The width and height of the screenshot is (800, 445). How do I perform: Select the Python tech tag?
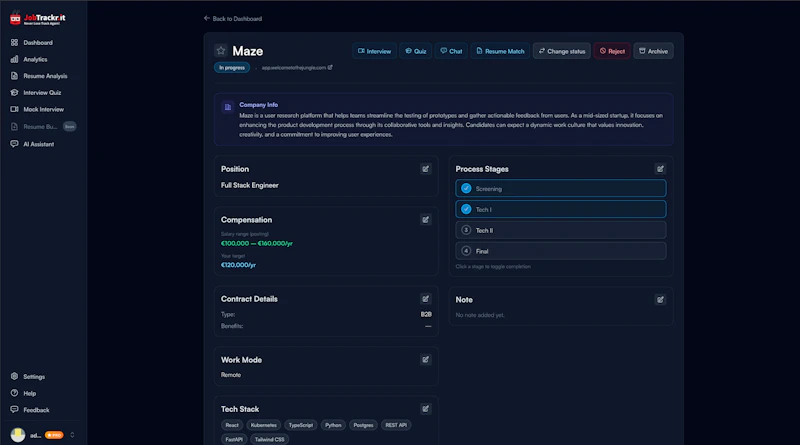point(333,425)
